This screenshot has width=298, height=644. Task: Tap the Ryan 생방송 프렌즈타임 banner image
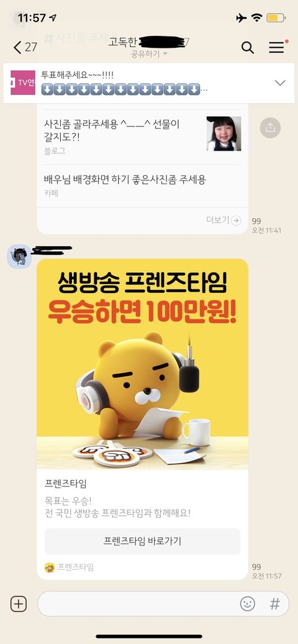tap(142, 364)
